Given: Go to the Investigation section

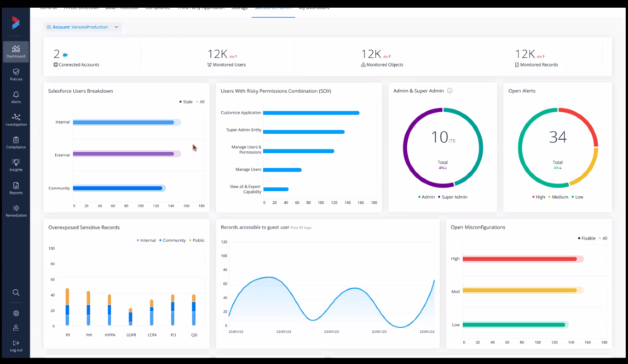Looking at the screenshot, I should (x=16, y=120).
